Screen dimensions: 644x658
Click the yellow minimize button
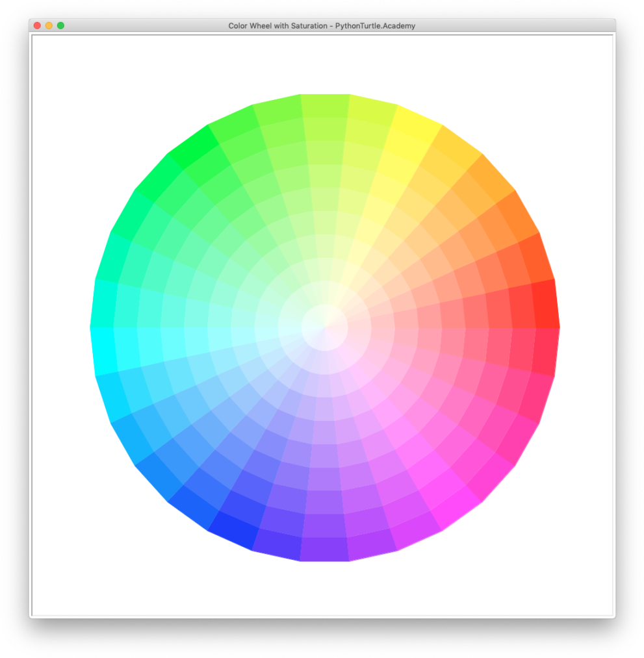coord(49,25)
